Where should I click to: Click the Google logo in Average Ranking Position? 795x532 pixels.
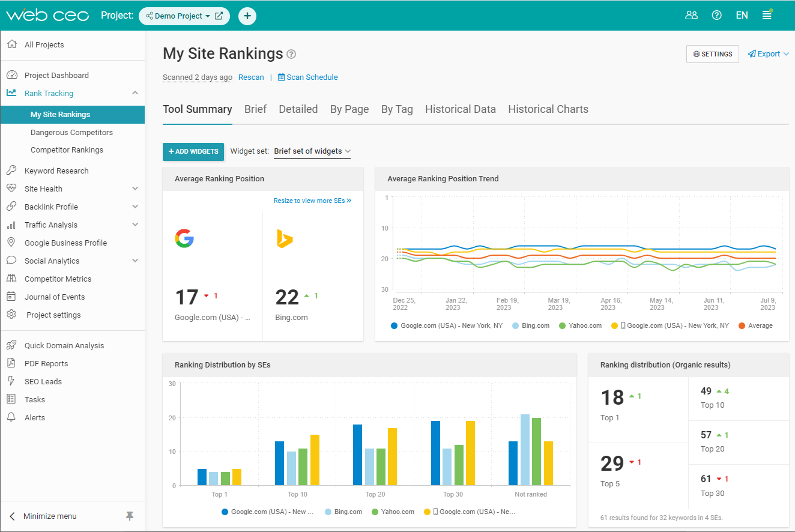click(x=184, y=238)
